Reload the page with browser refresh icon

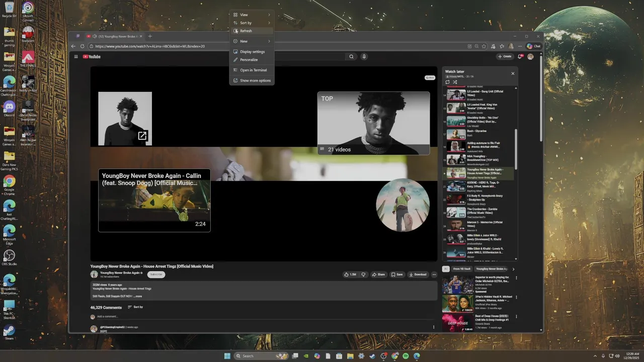click(x=83, y=46)
